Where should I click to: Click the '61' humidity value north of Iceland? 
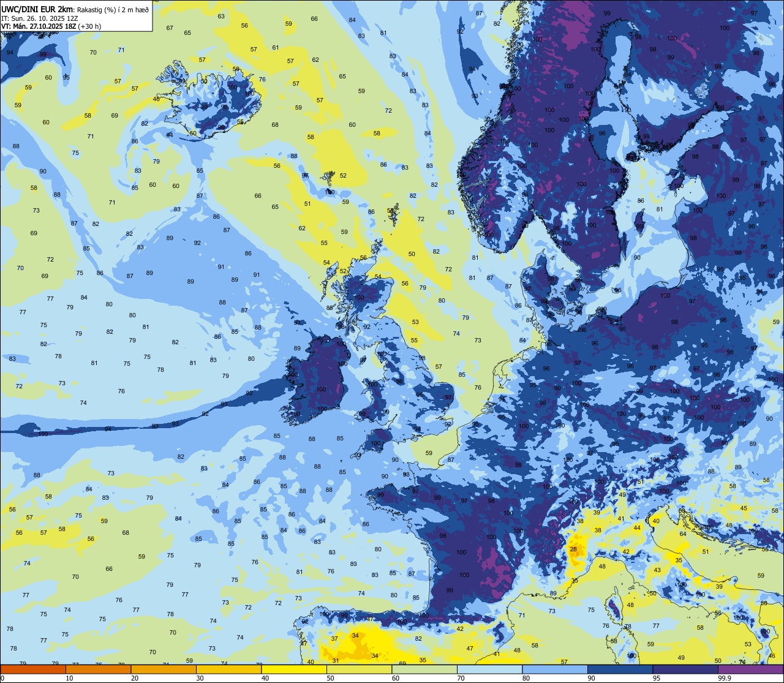[276, 47]
